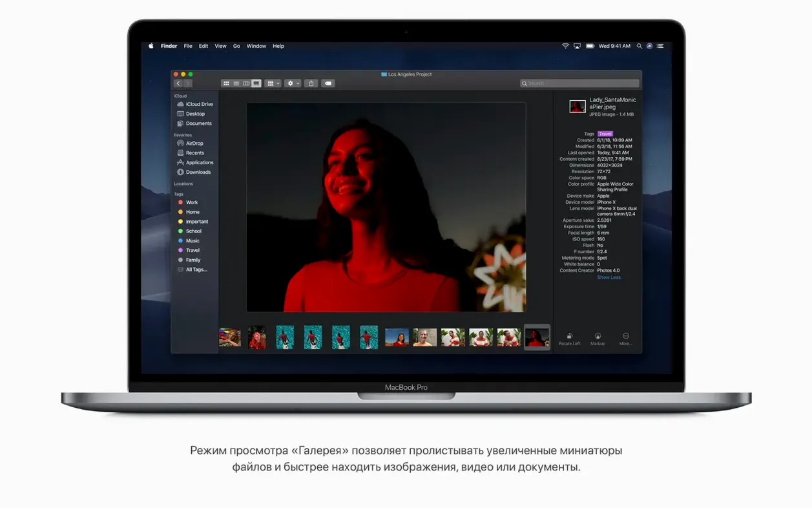Open the Finder menu
This screenshot has height=508, width=812.
169,46
